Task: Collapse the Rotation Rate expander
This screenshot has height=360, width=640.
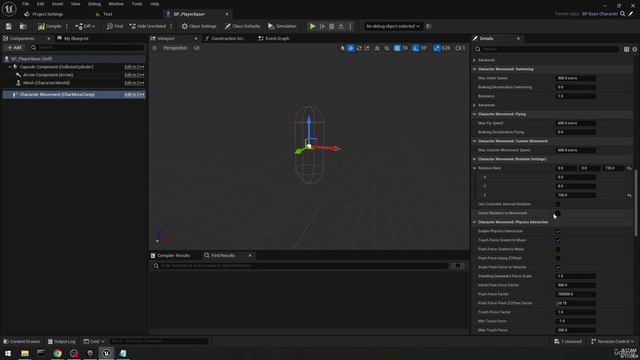Action: point(474,168)
